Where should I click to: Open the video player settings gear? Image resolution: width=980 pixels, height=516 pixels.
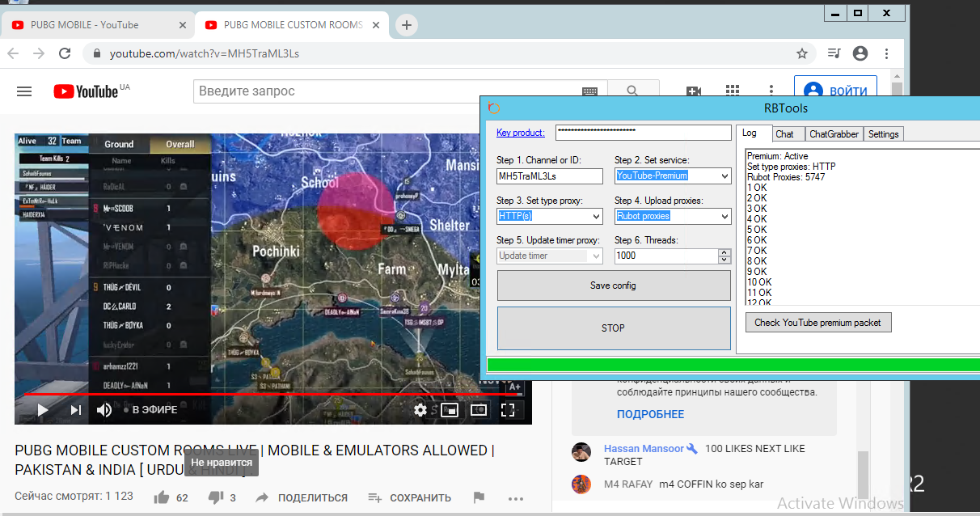[420, 410]
